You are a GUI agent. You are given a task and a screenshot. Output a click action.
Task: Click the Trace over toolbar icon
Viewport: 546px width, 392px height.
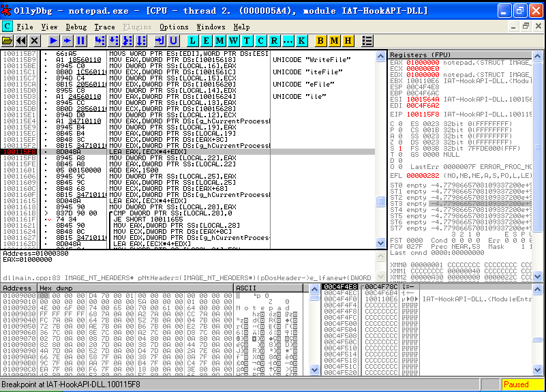pos(140,41)
